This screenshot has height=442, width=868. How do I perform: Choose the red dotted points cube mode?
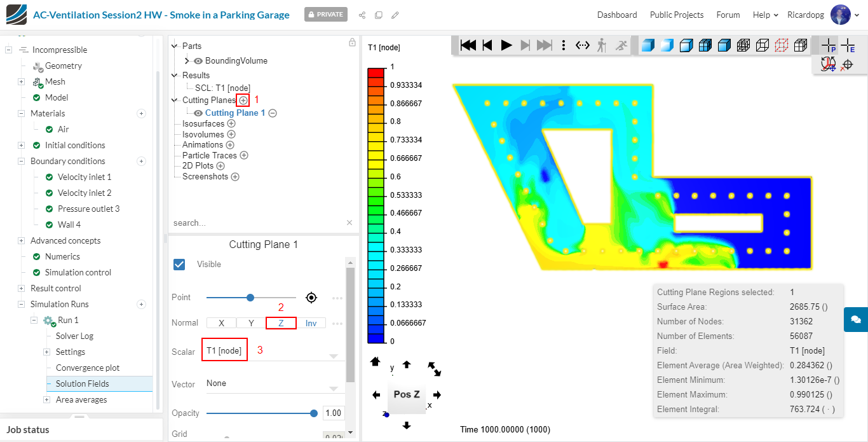782,45
